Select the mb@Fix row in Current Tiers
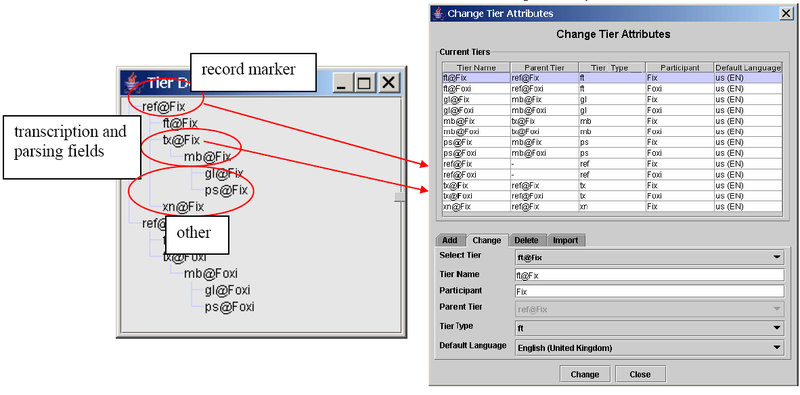Screen dimensions: 800x395 point(612,121)
